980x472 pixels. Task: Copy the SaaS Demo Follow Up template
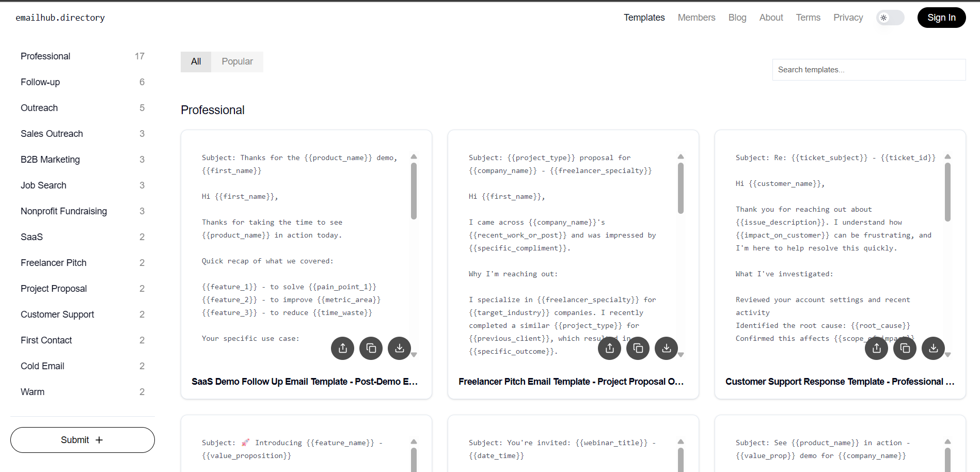[x=371, y=348]
